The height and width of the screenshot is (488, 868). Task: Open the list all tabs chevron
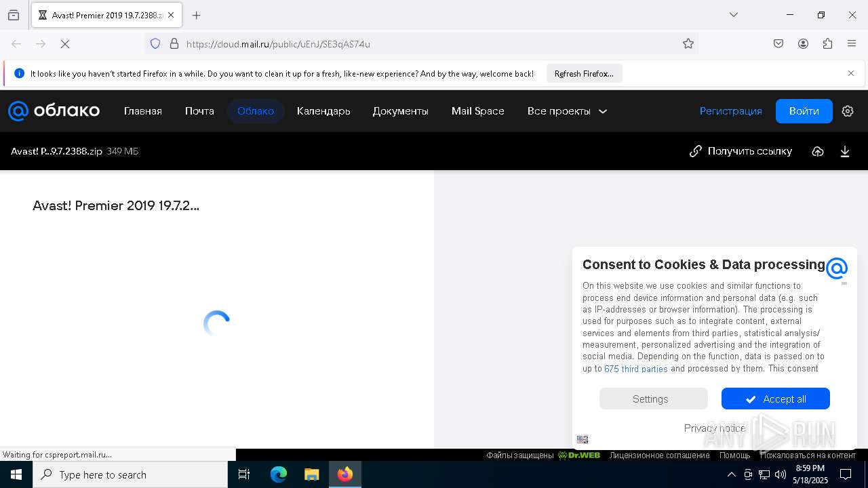coord(733,15)
